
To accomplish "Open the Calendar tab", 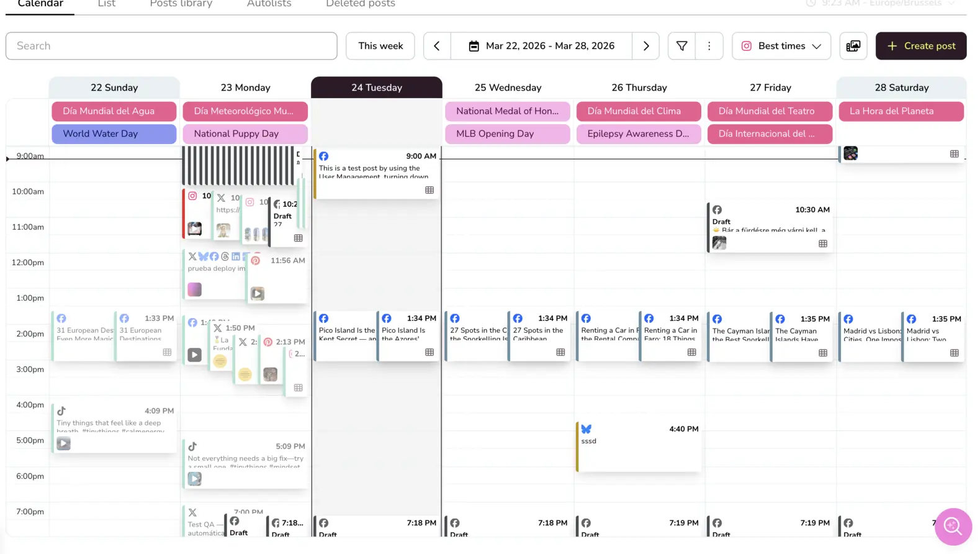I will tap(40, 4).
